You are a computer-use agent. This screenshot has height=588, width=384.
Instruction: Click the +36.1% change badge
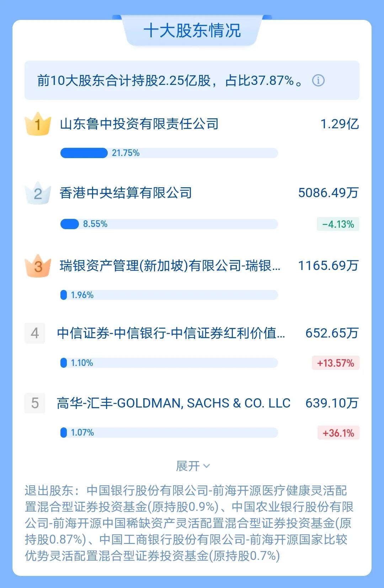(x=338, y=433)
